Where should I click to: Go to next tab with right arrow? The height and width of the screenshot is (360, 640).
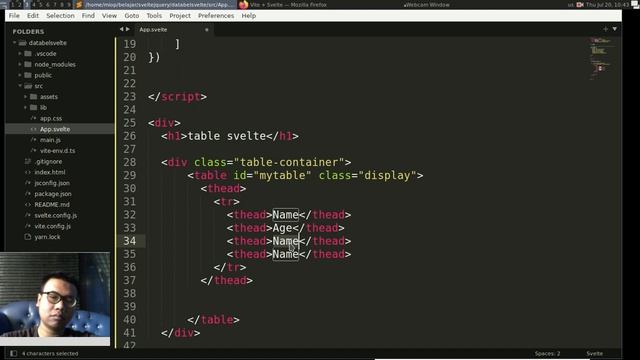[128, 29]
